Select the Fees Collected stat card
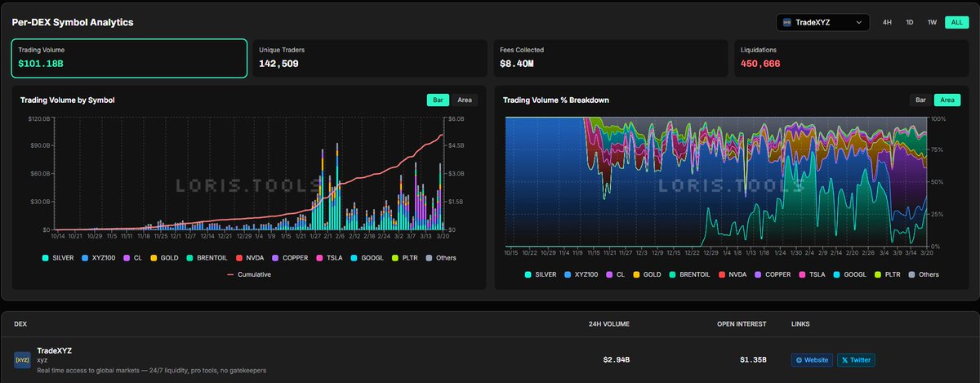The height and width of the screenshot is (383, 980). 610,58
